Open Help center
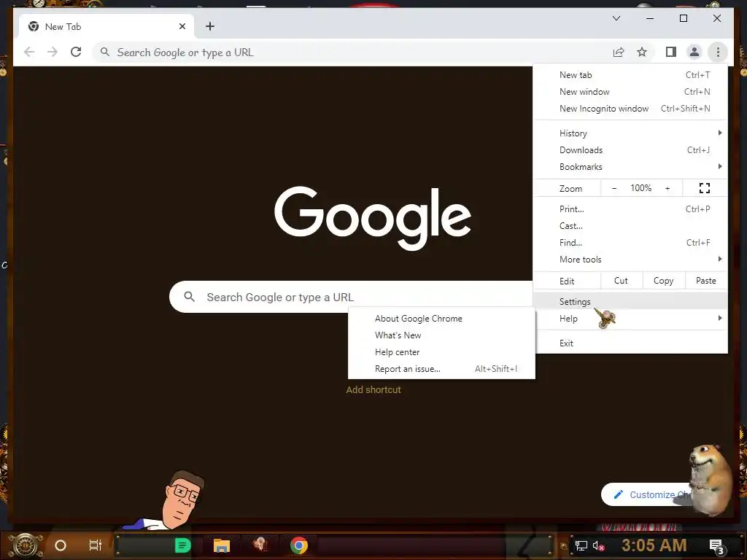 [x=441, y=352]
